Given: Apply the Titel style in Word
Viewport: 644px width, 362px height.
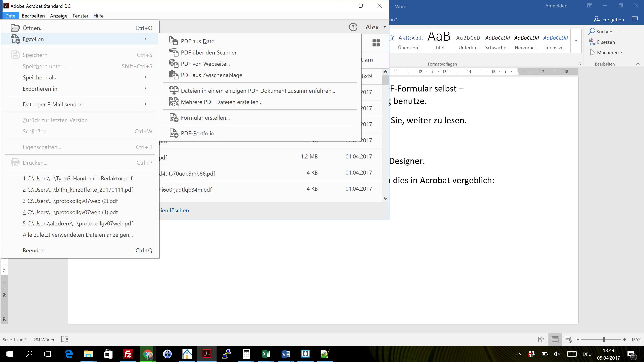Looking at the screenshot, I should click(x=439, y=41).
